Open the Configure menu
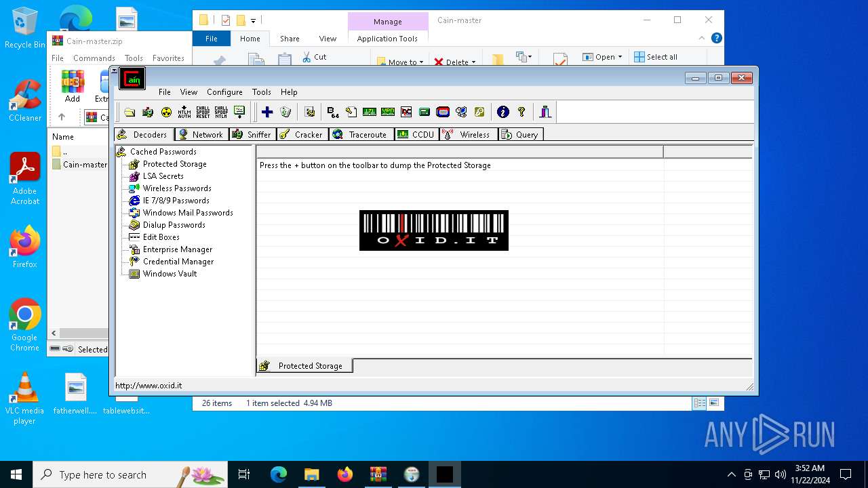Viewport: 868px width, 488px height. pyautogui.click(x=224, y=92)
